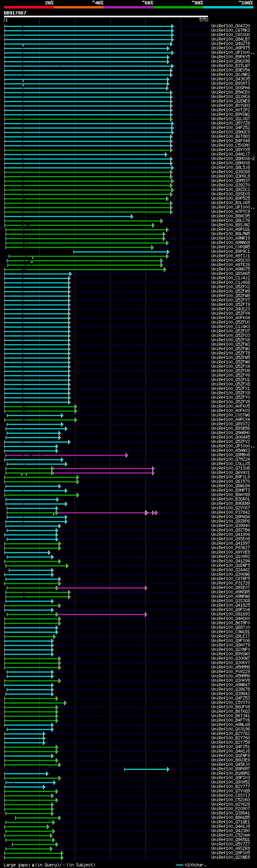
Task: Select hit UniRef100_C1J4G8
Action: [x=230, y=282]
